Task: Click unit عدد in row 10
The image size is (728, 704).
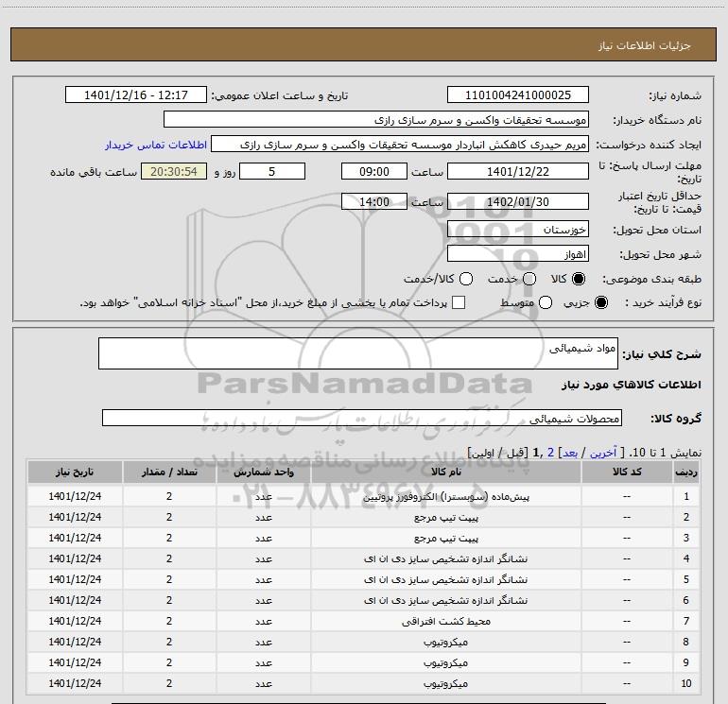Action: [x=263, y=683]
